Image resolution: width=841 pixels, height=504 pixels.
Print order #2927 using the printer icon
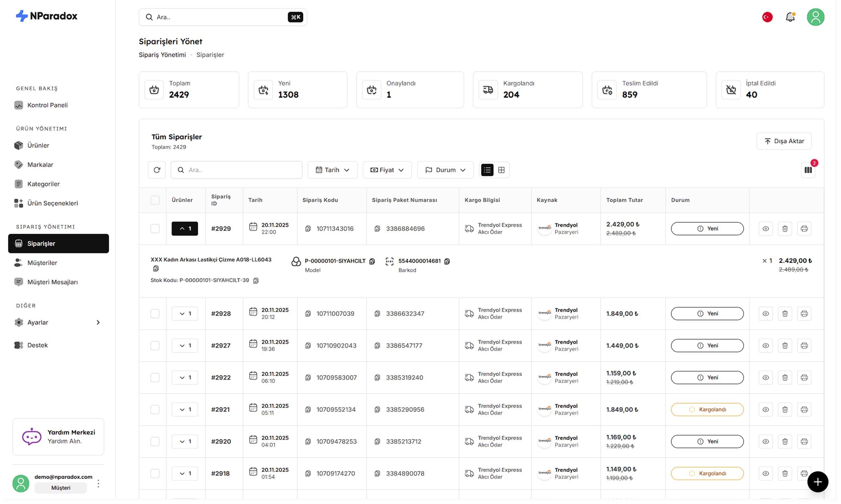(804, 346)
